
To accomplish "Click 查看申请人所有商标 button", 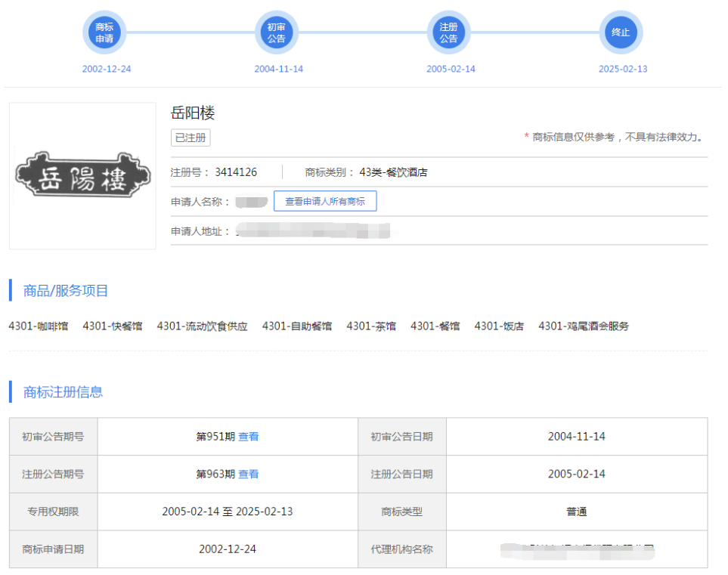I will pos(325,202).
